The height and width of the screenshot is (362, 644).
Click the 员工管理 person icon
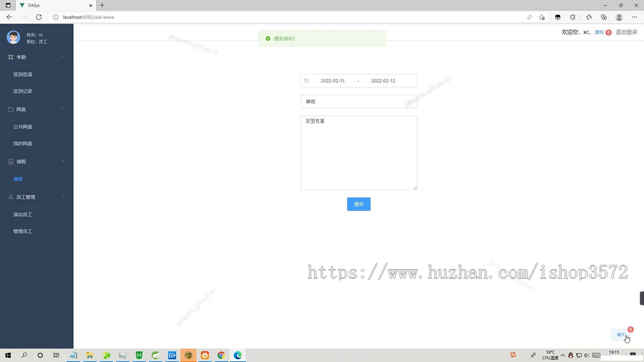tap(11, 197)
